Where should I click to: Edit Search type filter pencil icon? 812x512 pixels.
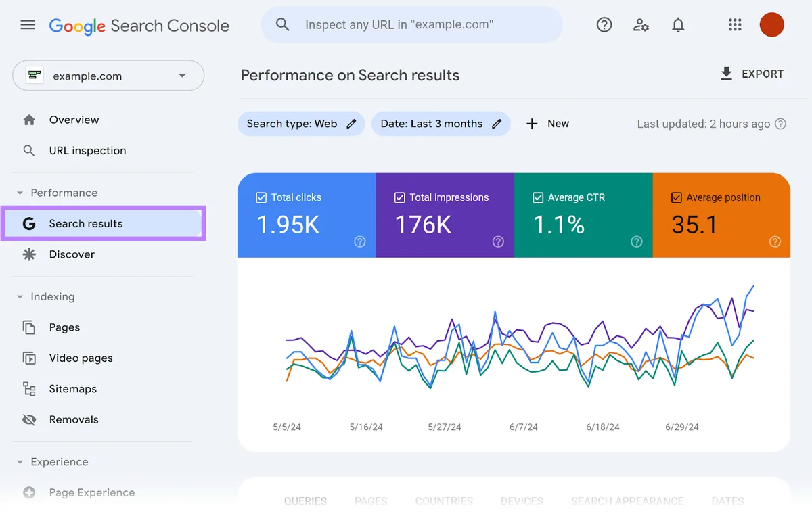coord(351,124)
